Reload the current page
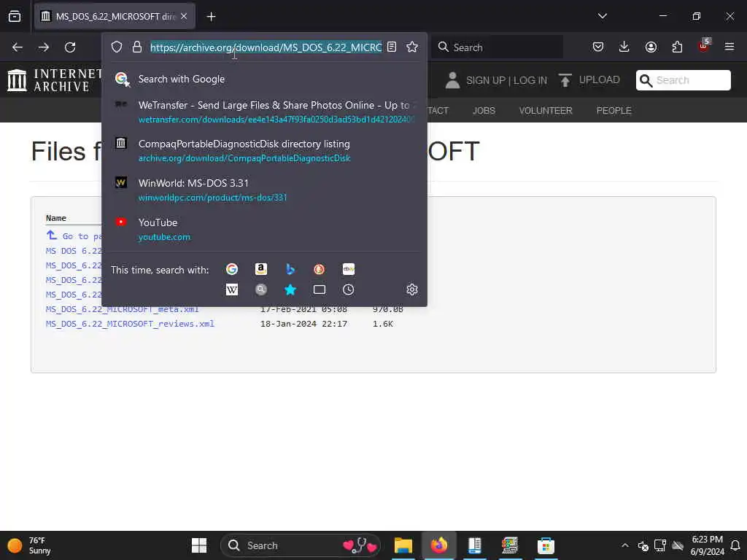Image resolution: width=747 pixels, height=560 pixels. click(70, 47)
